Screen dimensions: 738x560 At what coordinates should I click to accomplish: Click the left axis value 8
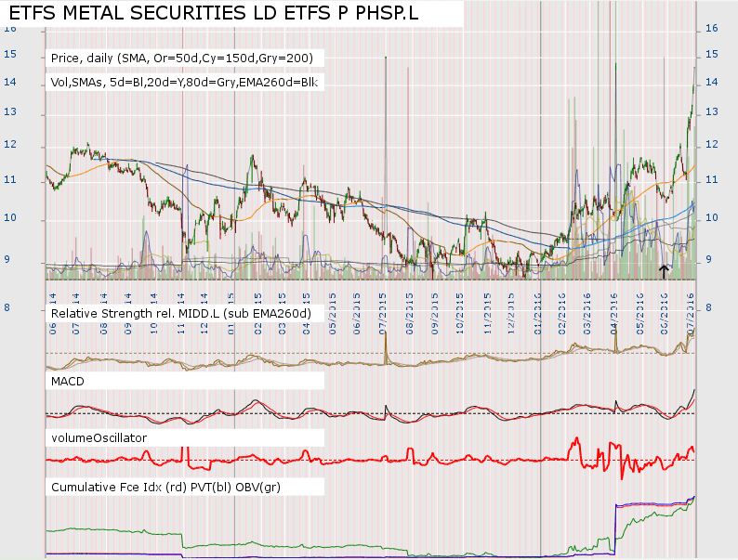pos(7,308)
